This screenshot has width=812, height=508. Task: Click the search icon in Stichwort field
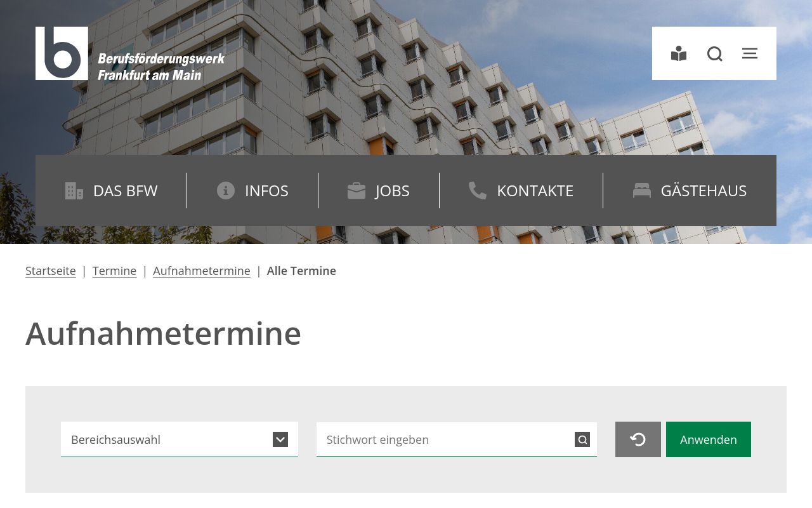(582, 439)
